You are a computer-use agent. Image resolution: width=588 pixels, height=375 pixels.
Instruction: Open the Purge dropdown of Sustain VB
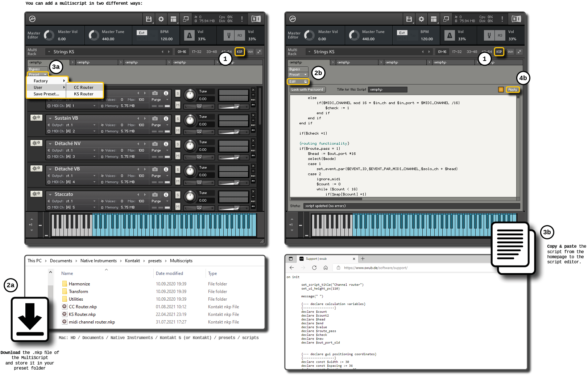[x=160, y=125]
